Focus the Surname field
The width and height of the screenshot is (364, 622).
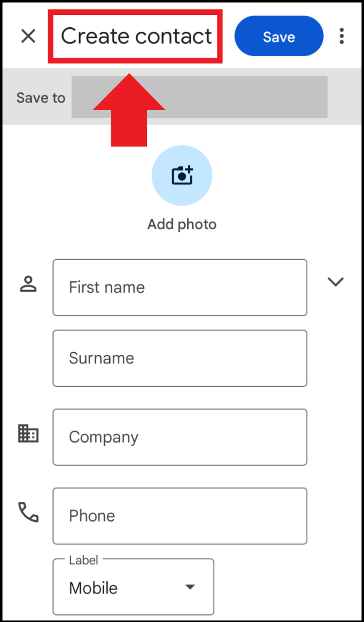180,358
